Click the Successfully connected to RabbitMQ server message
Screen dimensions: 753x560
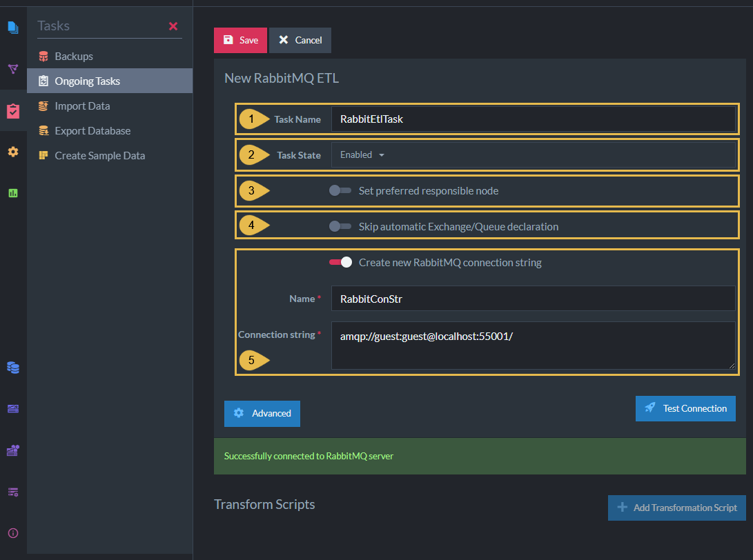(309, 456)
